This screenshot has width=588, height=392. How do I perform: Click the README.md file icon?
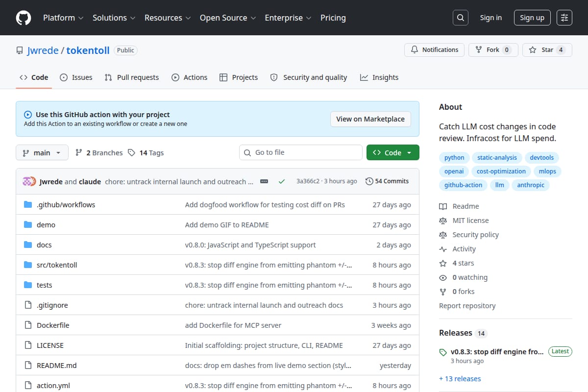coord(28,366)
